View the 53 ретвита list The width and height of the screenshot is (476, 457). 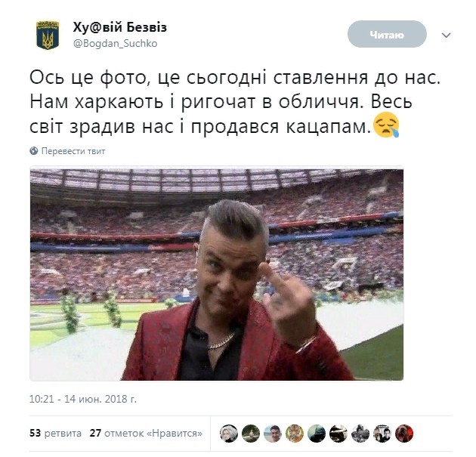(56, 433)
